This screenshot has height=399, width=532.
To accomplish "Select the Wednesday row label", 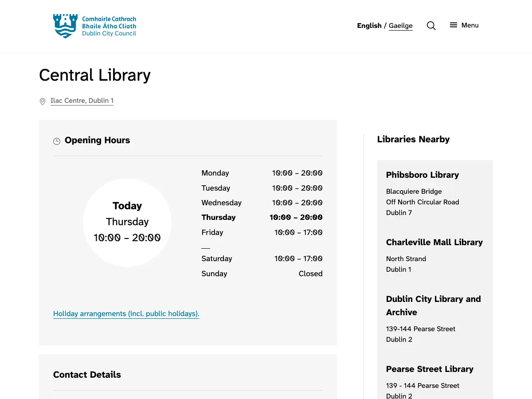I will (x=222, y=203).
